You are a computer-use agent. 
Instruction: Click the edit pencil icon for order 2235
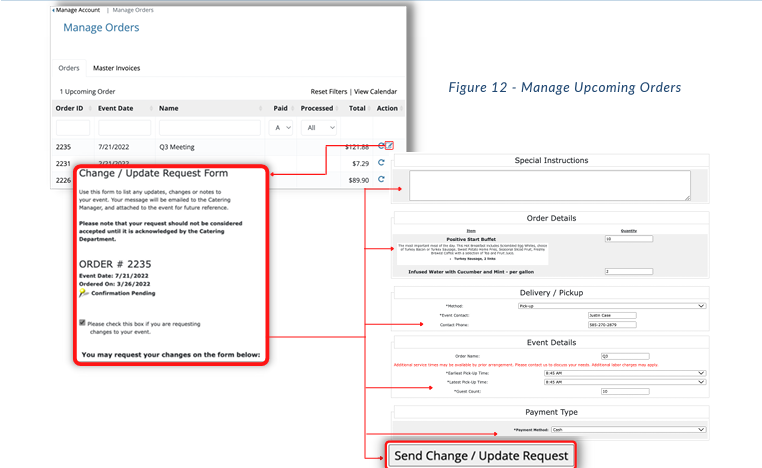pos(389,145)
